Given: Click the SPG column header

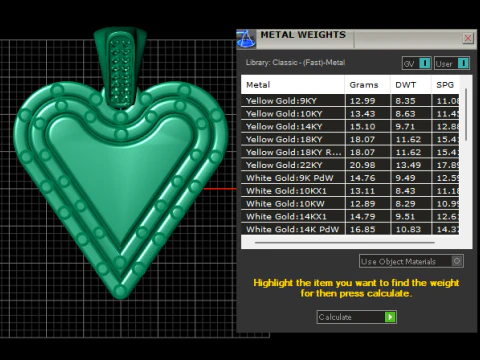Looking at the screenshot, I should click(x=445, y=85).
